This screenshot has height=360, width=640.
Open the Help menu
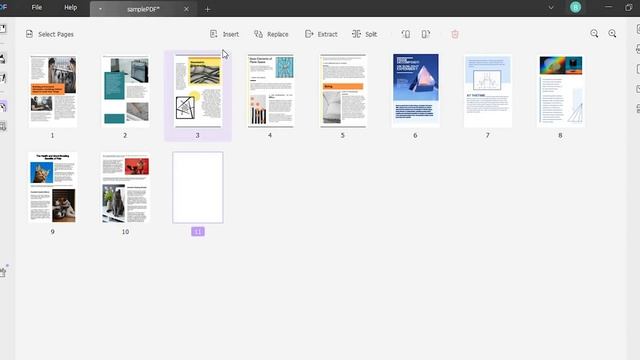71,7
